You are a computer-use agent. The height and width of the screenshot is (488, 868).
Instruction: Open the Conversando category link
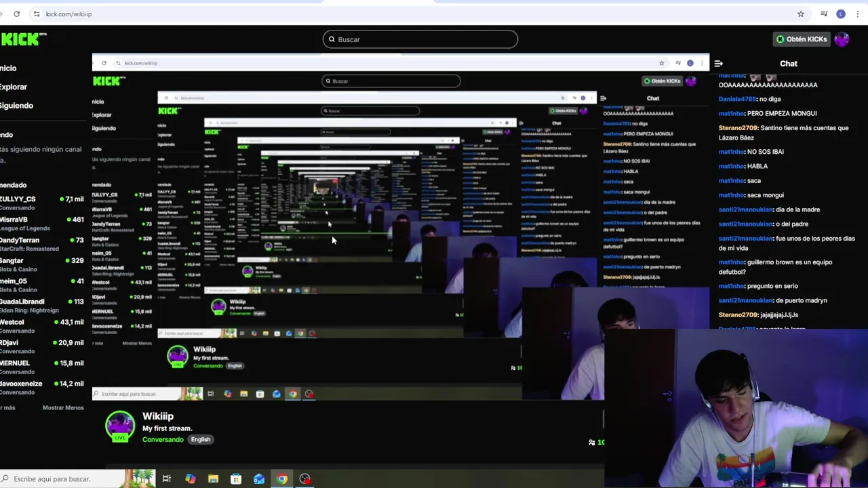(163, 440)
